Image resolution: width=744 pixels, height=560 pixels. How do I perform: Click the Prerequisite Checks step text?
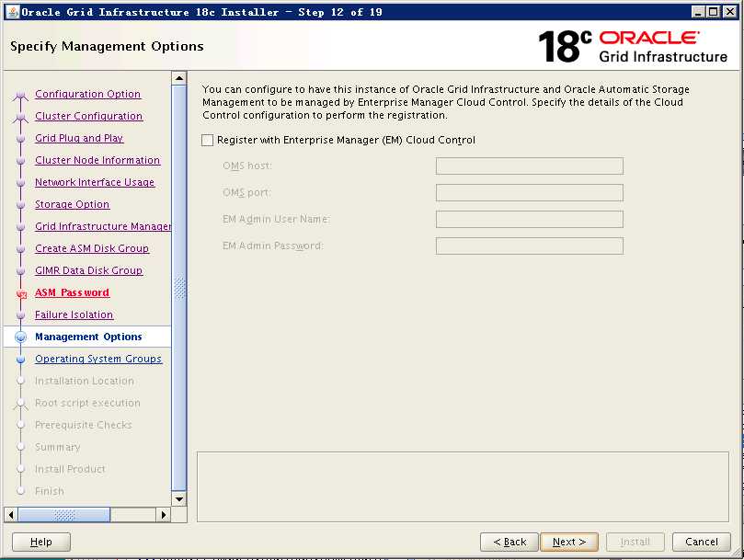84,425
